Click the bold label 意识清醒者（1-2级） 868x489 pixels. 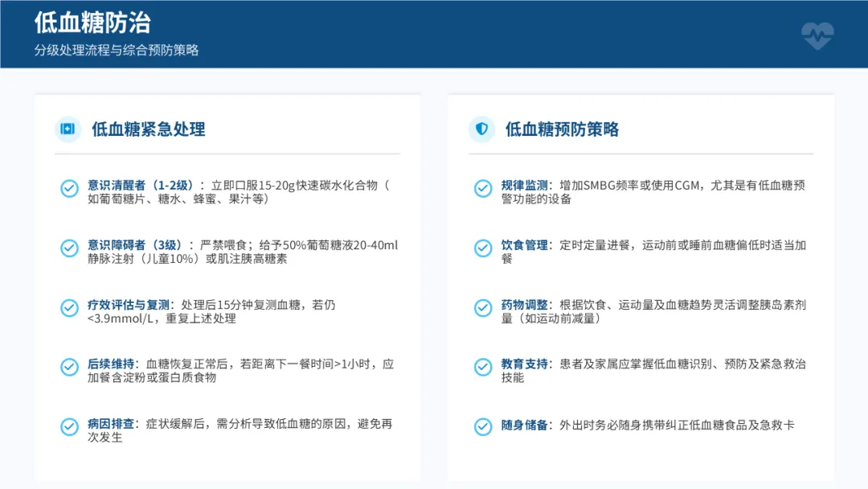pyautogui.click(x=141, y=186)
